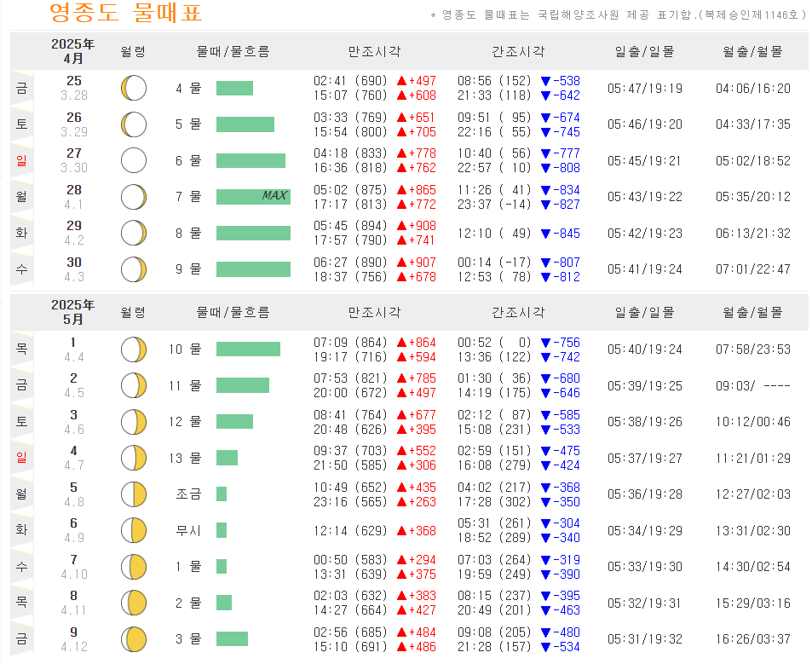The image size is (812, 664).
Task: Click the moon phase icon for May 9
Action: pyautogui.click(x=134, y=639)
